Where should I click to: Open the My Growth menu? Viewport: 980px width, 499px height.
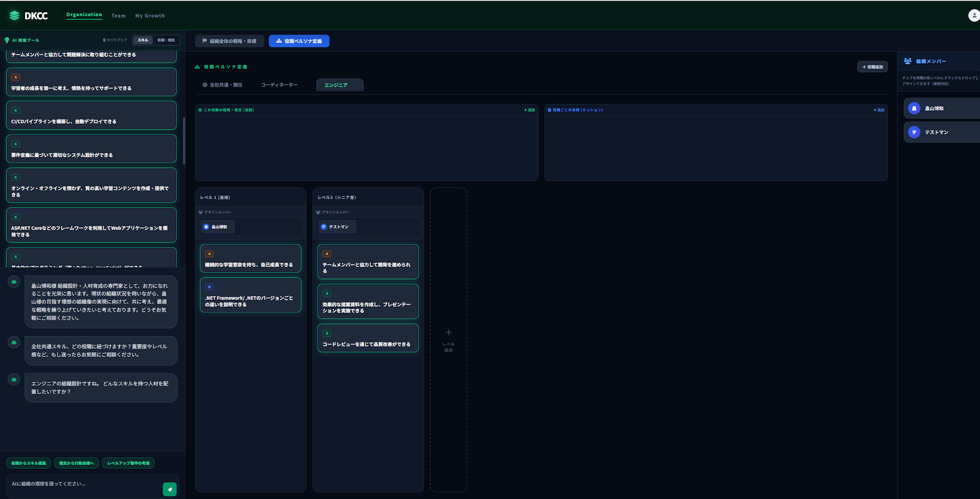tap(150, 16)
